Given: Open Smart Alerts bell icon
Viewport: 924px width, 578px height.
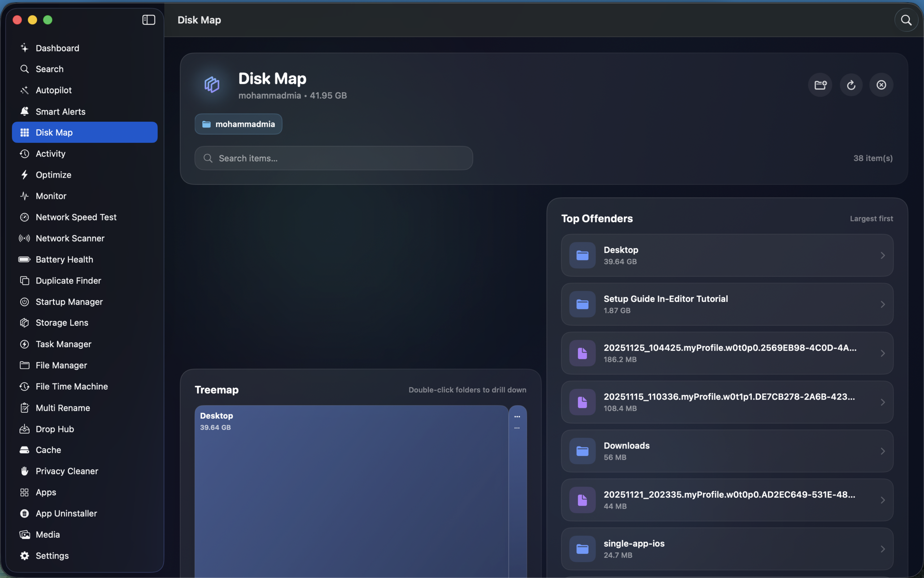Looking at the screenshot, I should tap(25, 111).
